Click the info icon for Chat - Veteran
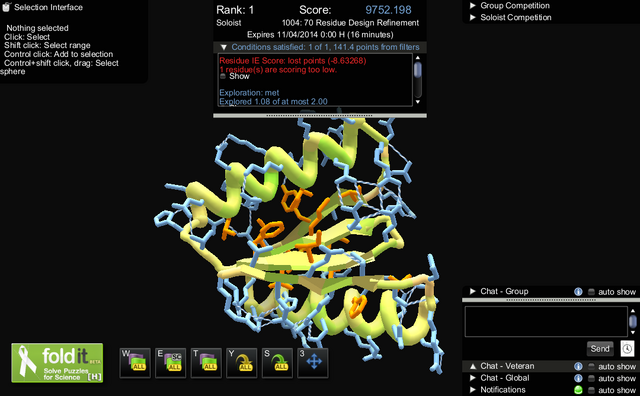 point(578,366)
